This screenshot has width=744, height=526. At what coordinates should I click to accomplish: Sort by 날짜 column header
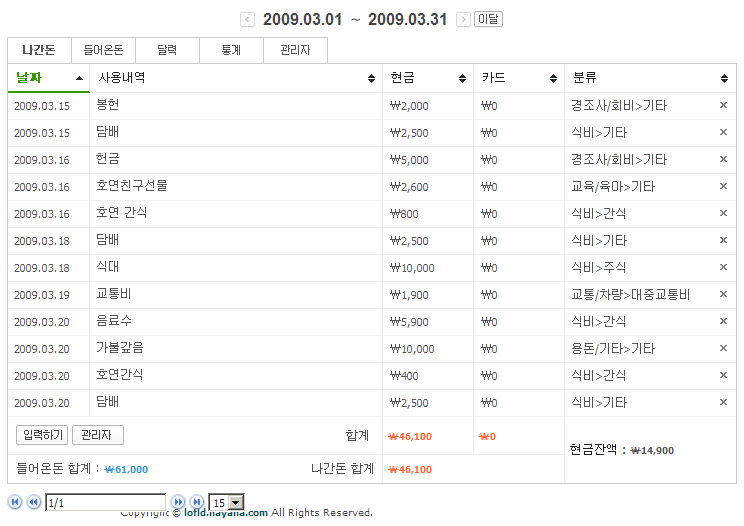point(49,78)
